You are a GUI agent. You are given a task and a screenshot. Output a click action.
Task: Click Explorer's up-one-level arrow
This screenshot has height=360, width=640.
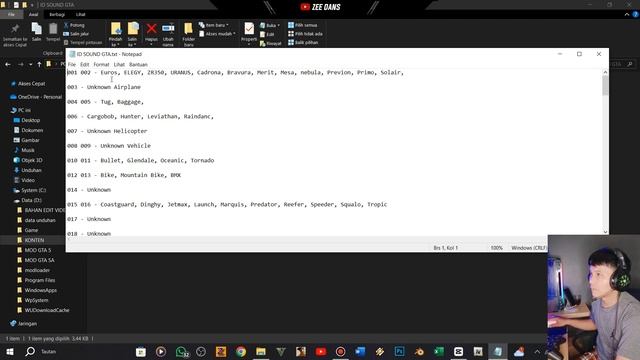(39, 64)
